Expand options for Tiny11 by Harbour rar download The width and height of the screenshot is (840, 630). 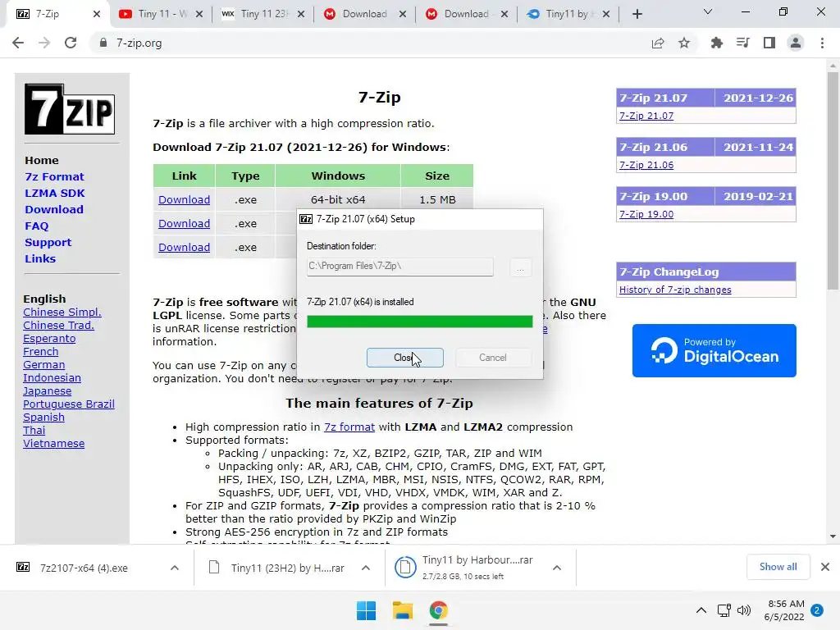click(x=557, y=568)
